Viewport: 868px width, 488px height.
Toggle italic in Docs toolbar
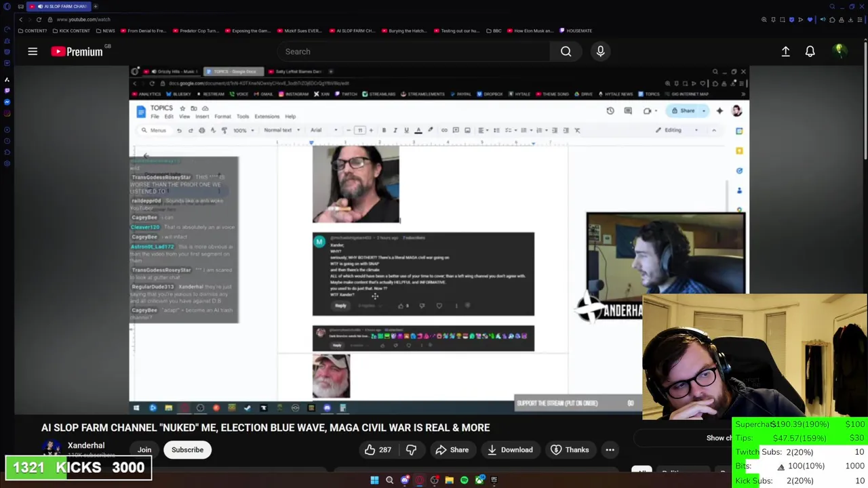pos(395,130)
